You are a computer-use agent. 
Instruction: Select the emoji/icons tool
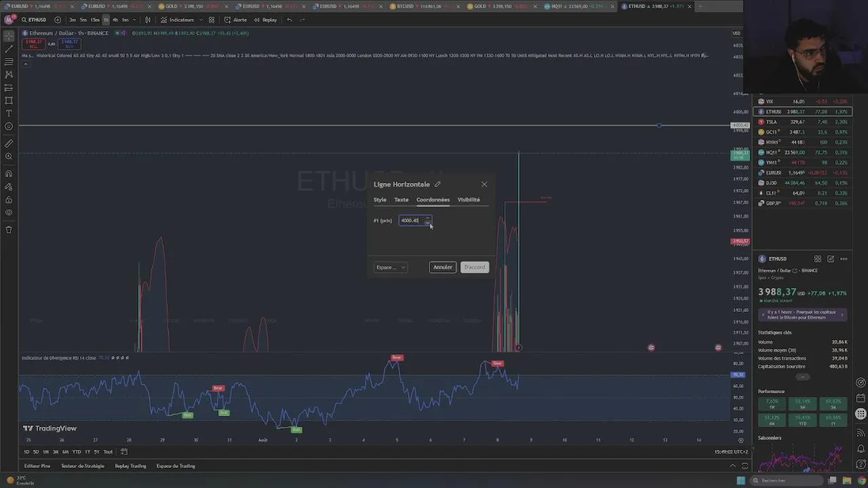click(9, 126)
